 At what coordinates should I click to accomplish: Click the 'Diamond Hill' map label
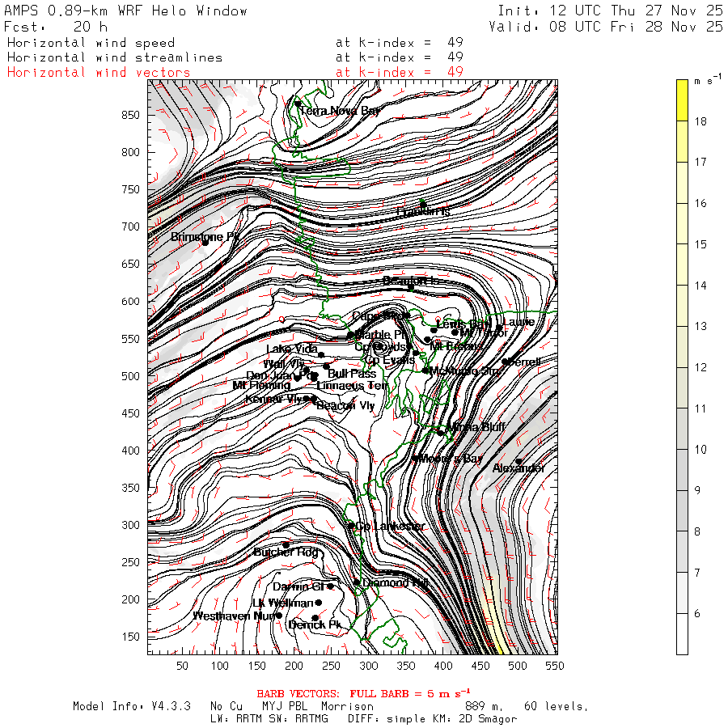tap(395, 582)
